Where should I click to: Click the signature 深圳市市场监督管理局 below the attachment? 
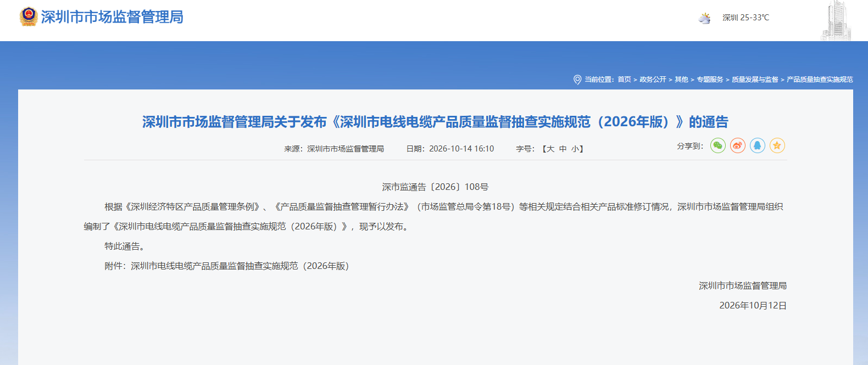[743, 286]
